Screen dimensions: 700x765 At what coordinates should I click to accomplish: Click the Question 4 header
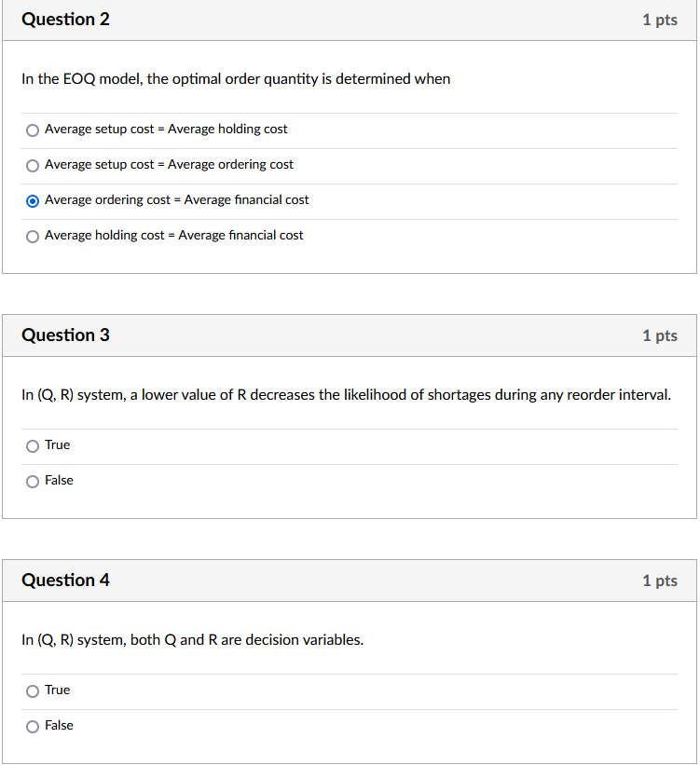point(65,581)
